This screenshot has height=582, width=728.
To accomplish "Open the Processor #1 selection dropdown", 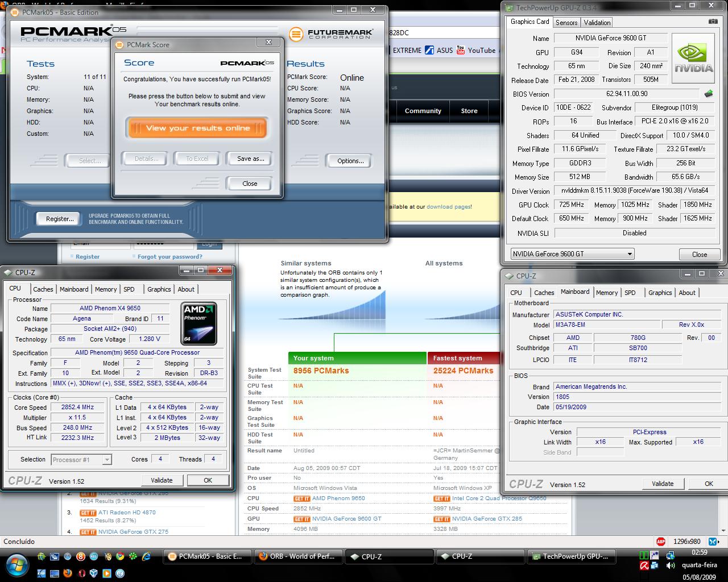I will coord(81,459).
